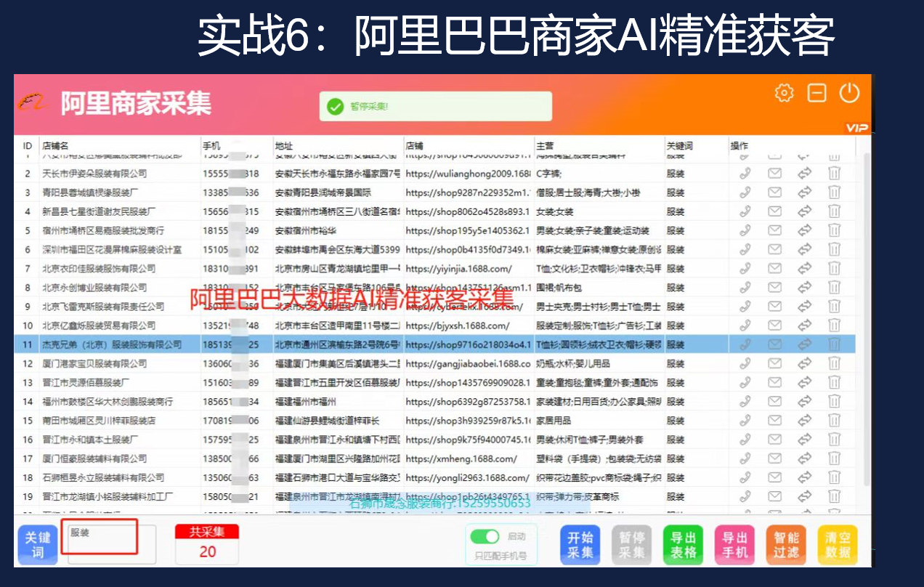Delete row 19 晋江市龙湖镇小铭 with trash icon
The width and height of the screenshot is (924, 587).
835,496
